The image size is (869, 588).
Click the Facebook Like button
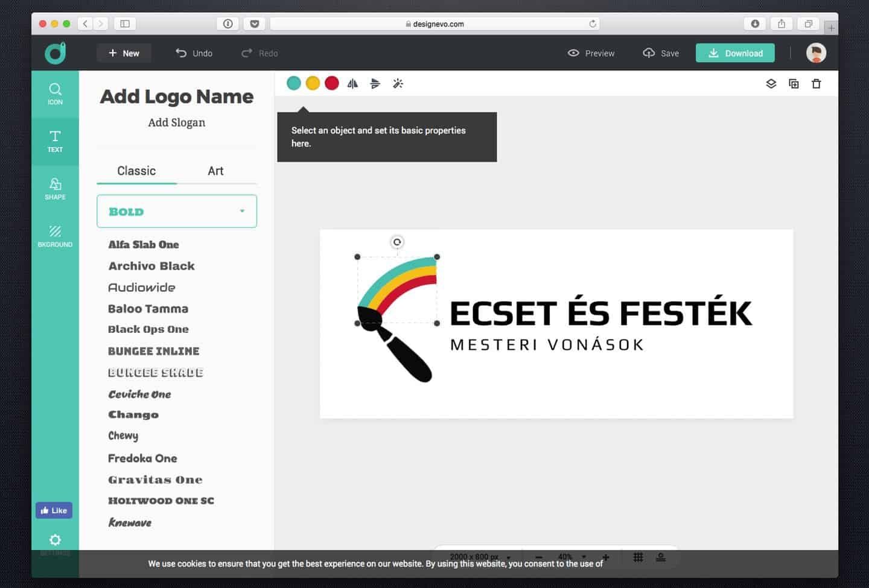pyautogui.click(x=54, y=510)
